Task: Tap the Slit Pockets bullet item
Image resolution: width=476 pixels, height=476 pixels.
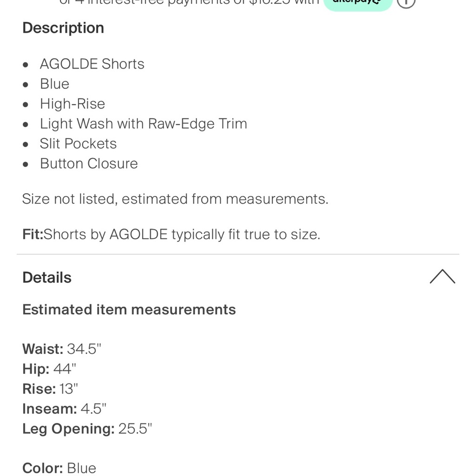Action: (x=78, y=144)
